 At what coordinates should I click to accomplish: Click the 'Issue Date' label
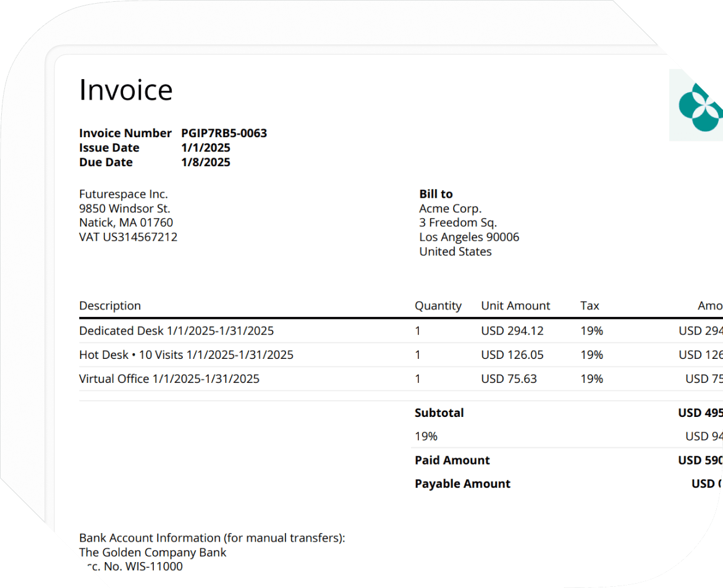click(109, 148)
